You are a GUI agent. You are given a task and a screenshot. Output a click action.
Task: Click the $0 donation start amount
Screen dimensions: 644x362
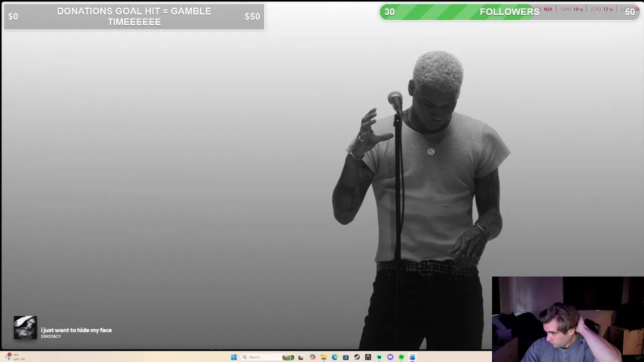[13, 17]
